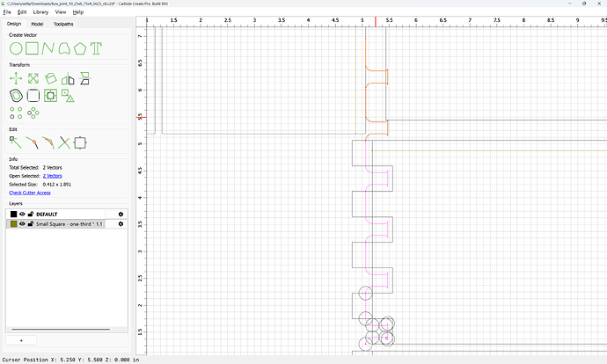Open the Align vectors tool

pos(84,78)
